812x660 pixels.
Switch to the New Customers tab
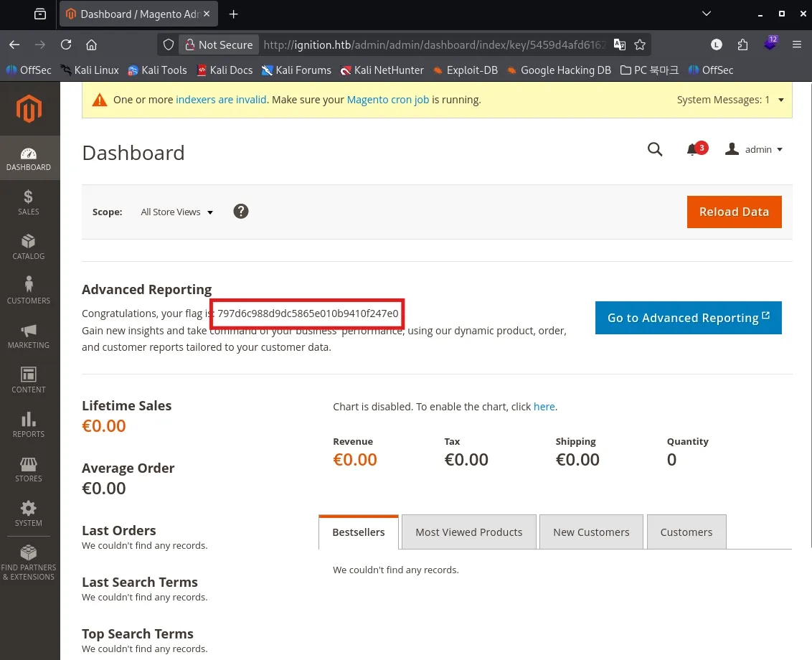coord(591,532)
